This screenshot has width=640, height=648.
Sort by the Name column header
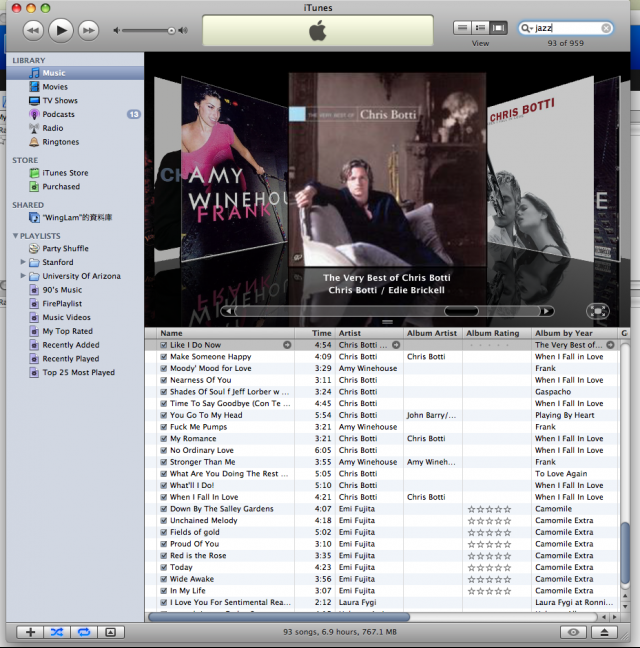pyautogui.click(x=226, y=333)
